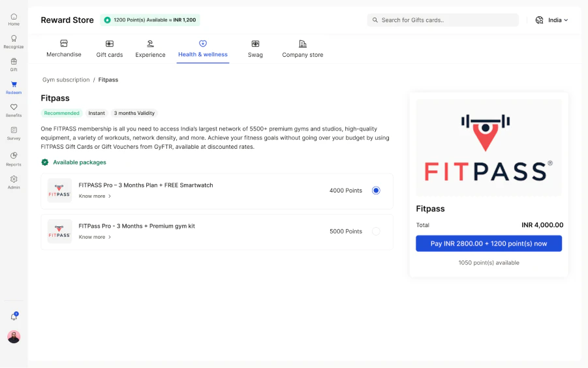This screenshot has height=368, width=588.
Task: Click the 1050 point(s) available text
Action: (489, 263)
